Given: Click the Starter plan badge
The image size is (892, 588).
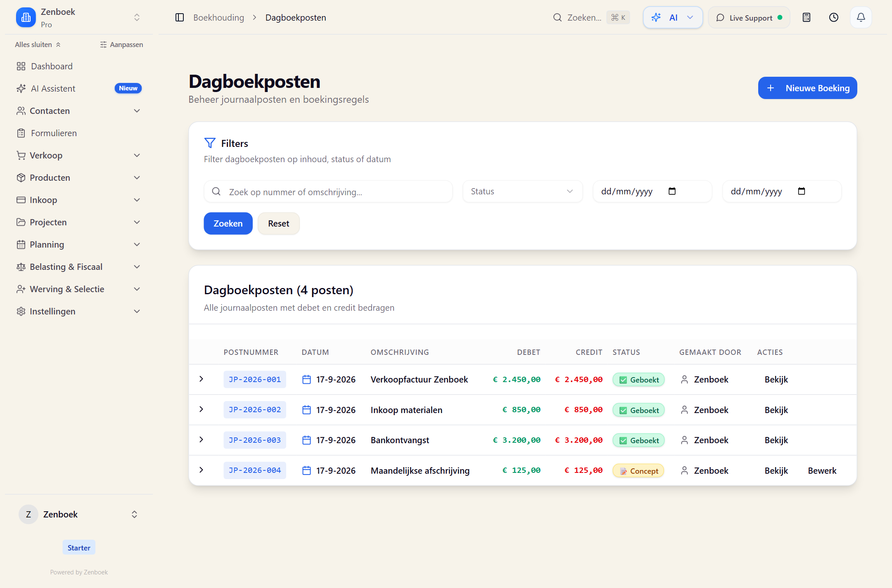Looking at the screenshot, I should click(79, 548).
